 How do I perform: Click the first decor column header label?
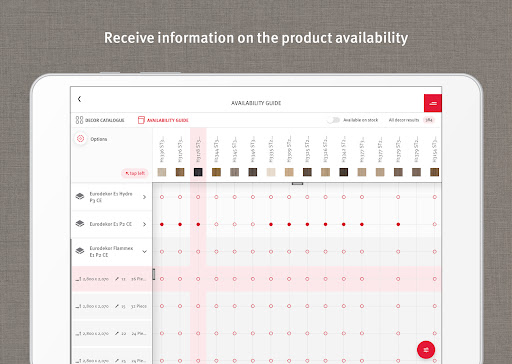(x=162, y=149)
